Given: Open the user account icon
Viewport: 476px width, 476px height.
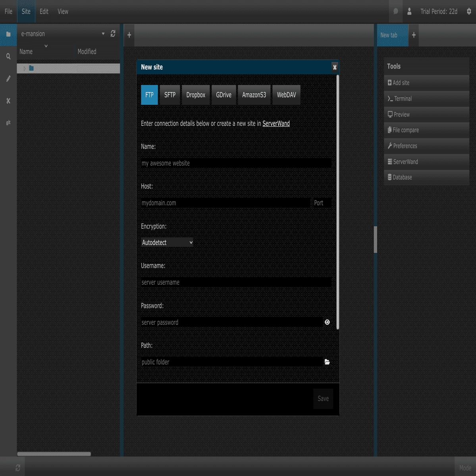Looking at the screenshot, I should click(409, 12).
